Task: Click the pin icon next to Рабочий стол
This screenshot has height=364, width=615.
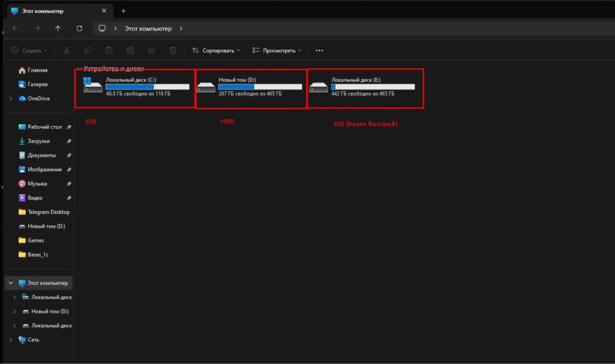Action: pos(69,127)
